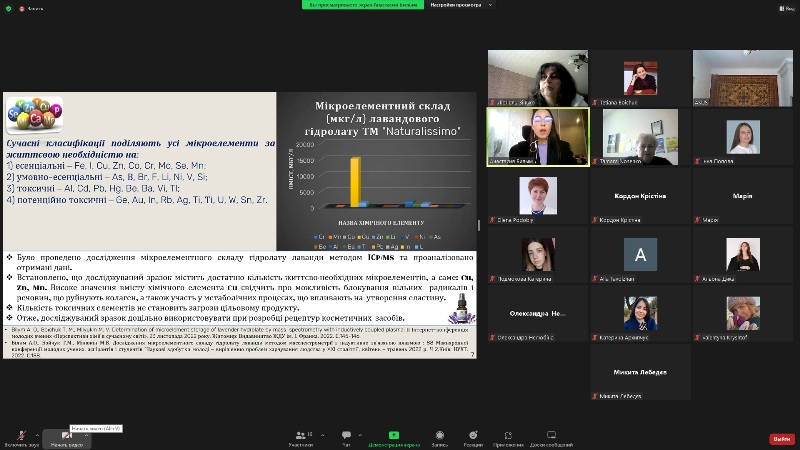This screenshot has height=450, width=800.
Task: Unmute the microphone in the Zoom toolbar
Action: (x=21, y=438)
